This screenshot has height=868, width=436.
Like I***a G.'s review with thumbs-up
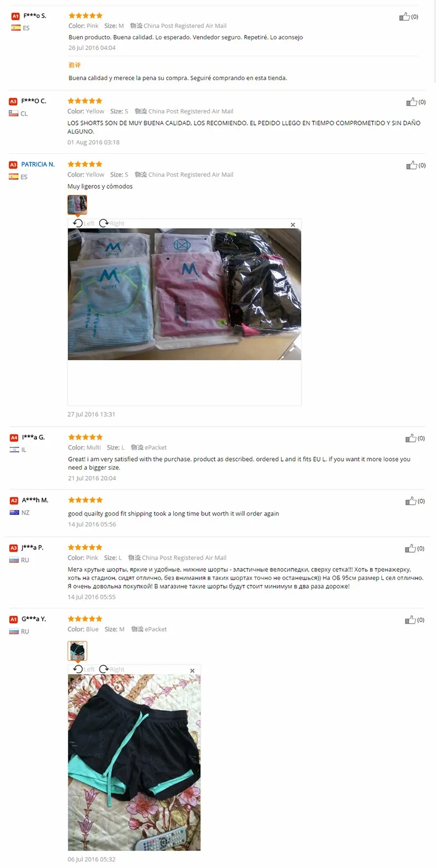pos(411,438)
